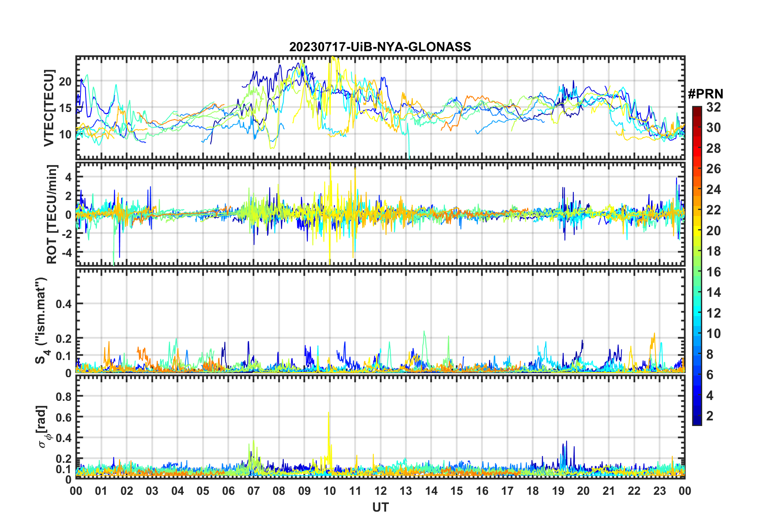
Task: Click x-axis tick label 06
Action: (x=228, y=491)
